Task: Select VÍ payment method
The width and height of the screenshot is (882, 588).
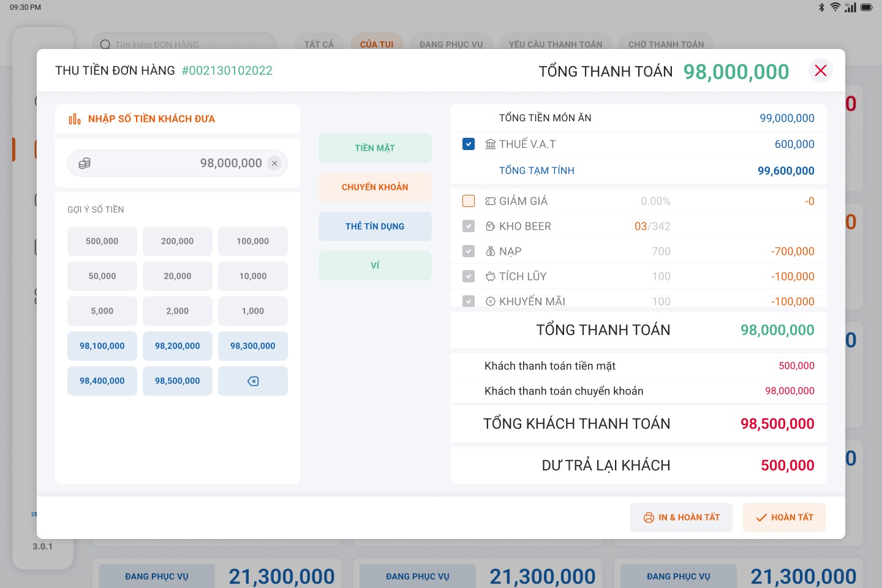Action: tap(375, 266)
